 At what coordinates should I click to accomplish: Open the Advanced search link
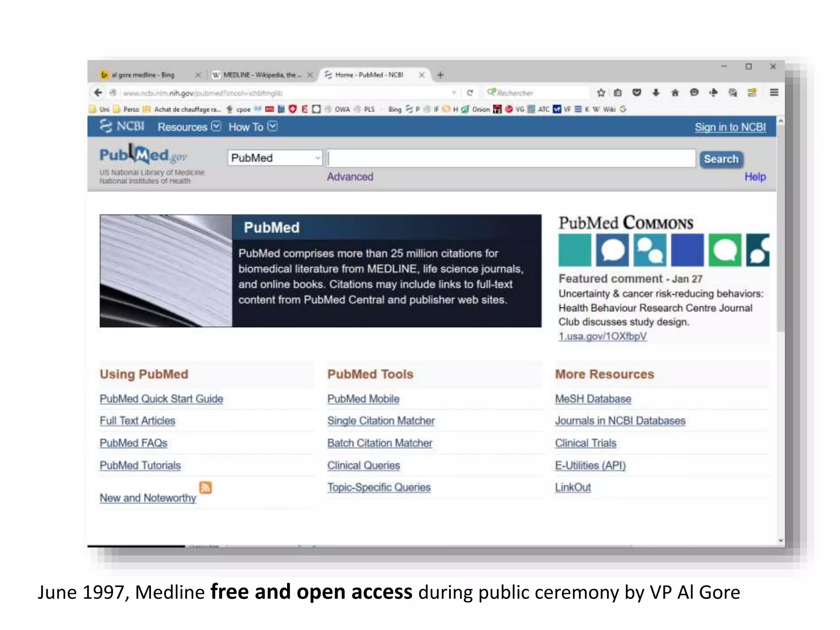click(350, 177)
